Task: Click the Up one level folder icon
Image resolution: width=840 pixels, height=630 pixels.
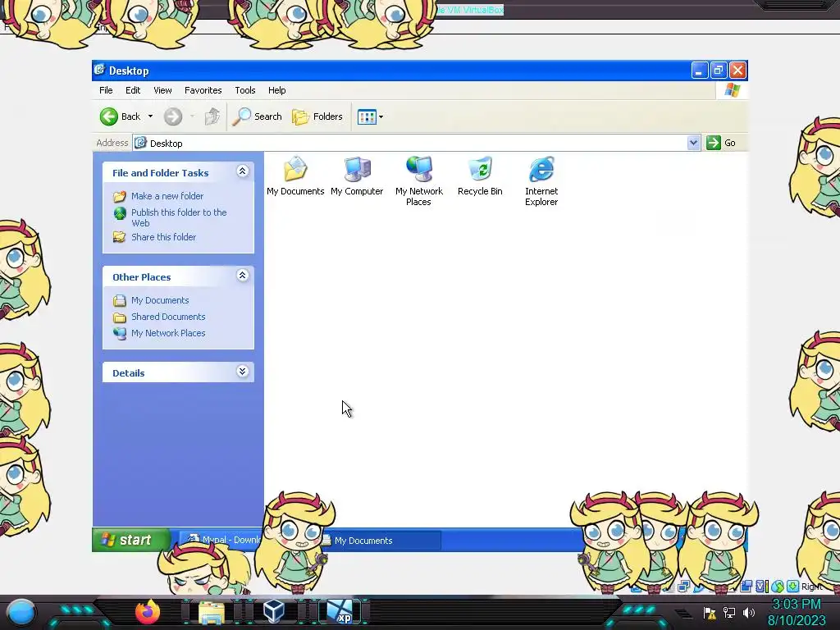Action: pyautogui.click(x=212, y=116)
